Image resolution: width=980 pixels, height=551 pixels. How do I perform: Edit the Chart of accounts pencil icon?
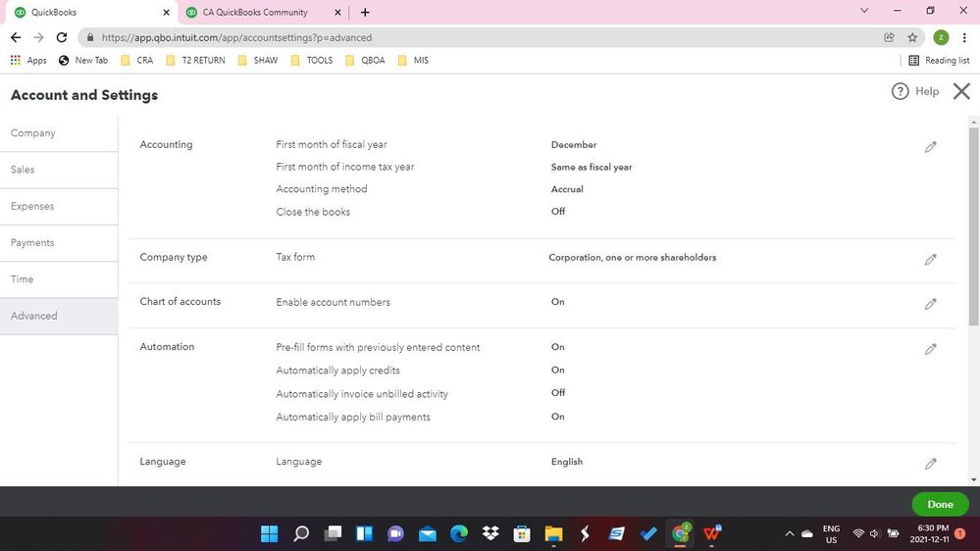[931, 304]
